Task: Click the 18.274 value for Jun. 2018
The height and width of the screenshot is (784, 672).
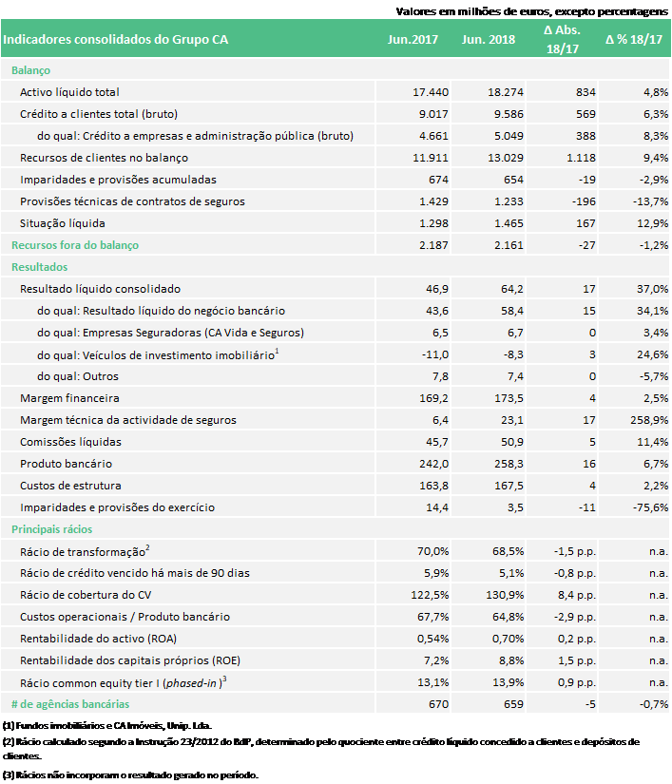Action: click(x=506, y=92)
